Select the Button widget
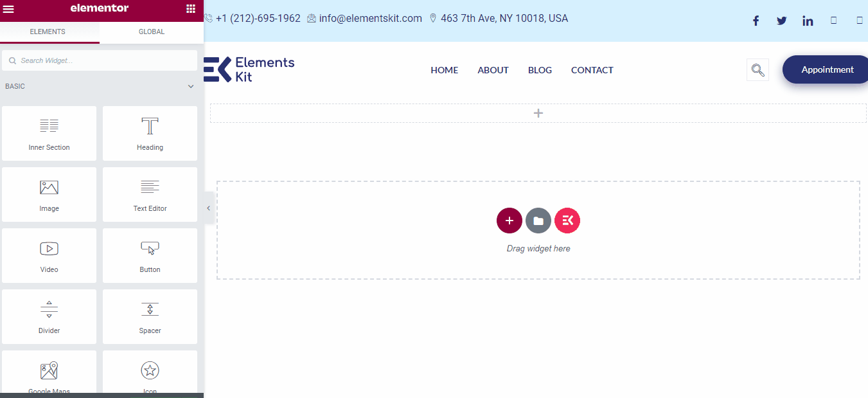The image size is (868, 398). 150,255
